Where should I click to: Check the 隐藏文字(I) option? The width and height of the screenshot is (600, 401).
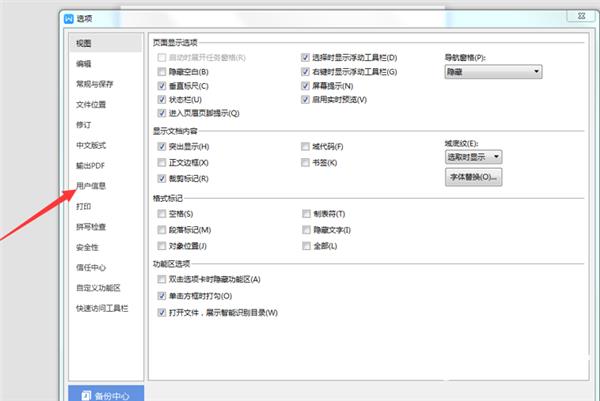(x=306, y=230)
